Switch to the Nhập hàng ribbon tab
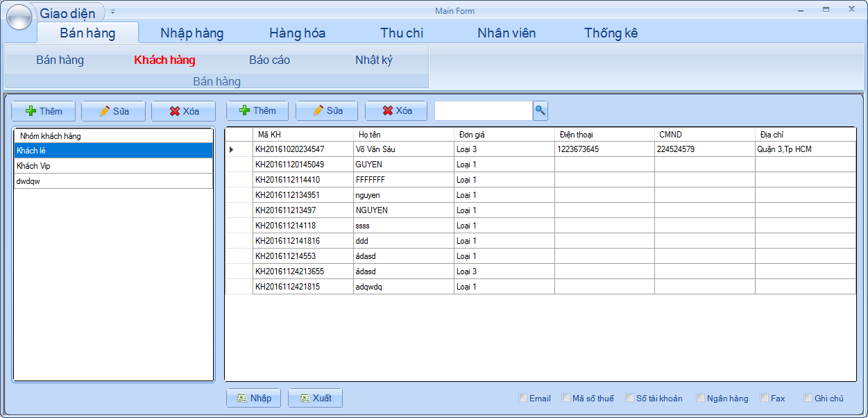Viewport: 868px width, 418px height. pos(192,33)
